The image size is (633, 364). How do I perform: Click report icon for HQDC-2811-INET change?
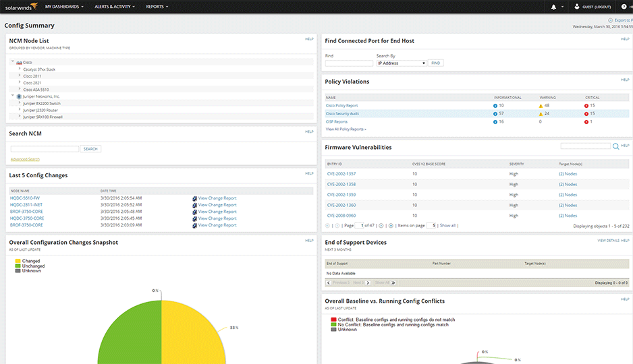(x=194, y=205)
